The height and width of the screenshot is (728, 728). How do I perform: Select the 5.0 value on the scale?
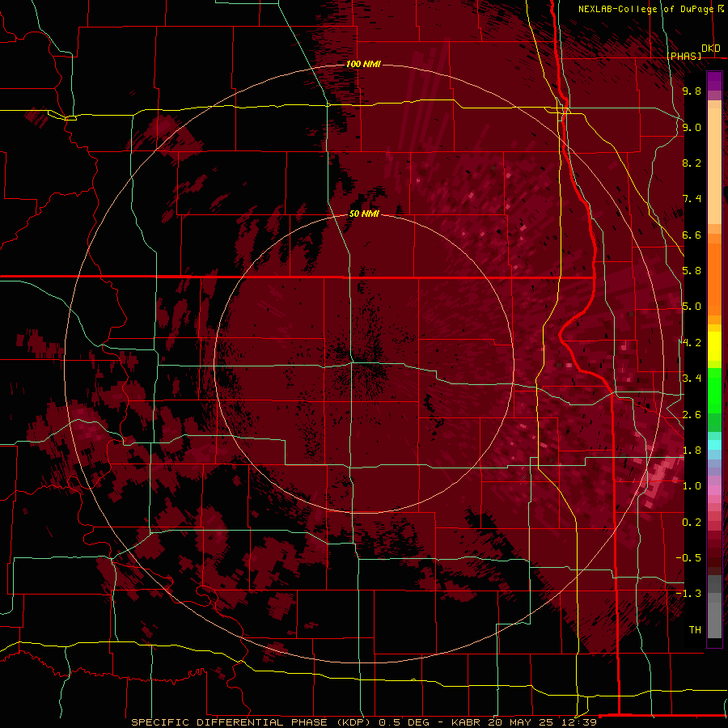point(692,307)
